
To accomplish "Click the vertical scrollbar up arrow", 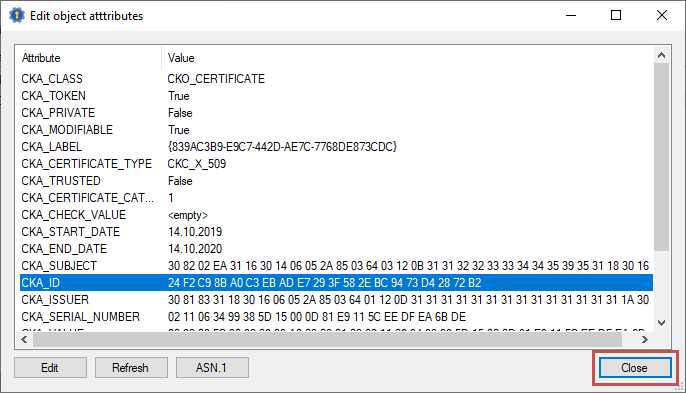I will click(x=662, y=55).
